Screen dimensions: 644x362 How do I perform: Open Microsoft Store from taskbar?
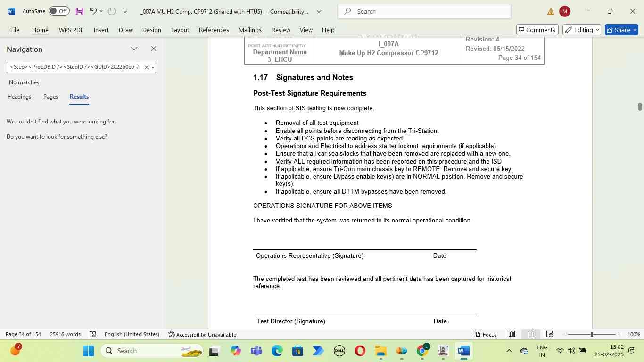point(298,351)
